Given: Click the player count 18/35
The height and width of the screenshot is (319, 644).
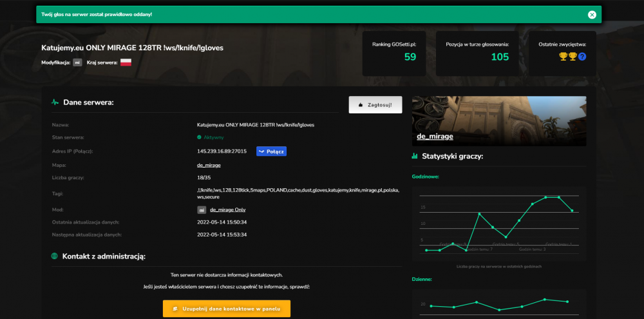Looking at the screenshot, I should pyautogui.click(x=204, y=178).
